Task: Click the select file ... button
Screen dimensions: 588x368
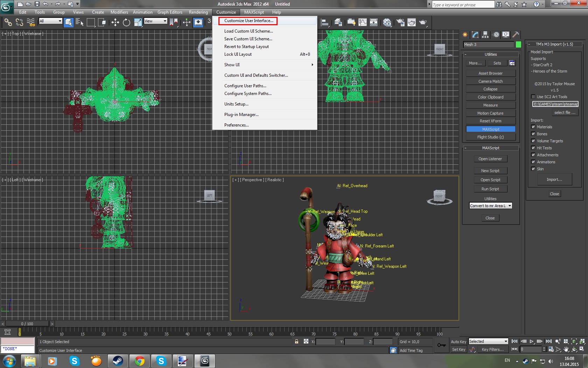Action: (x=565, y=113)
